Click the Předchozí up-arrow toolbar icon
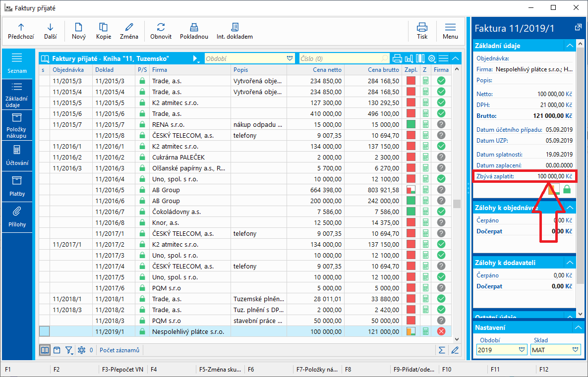 tap(21, 28)
